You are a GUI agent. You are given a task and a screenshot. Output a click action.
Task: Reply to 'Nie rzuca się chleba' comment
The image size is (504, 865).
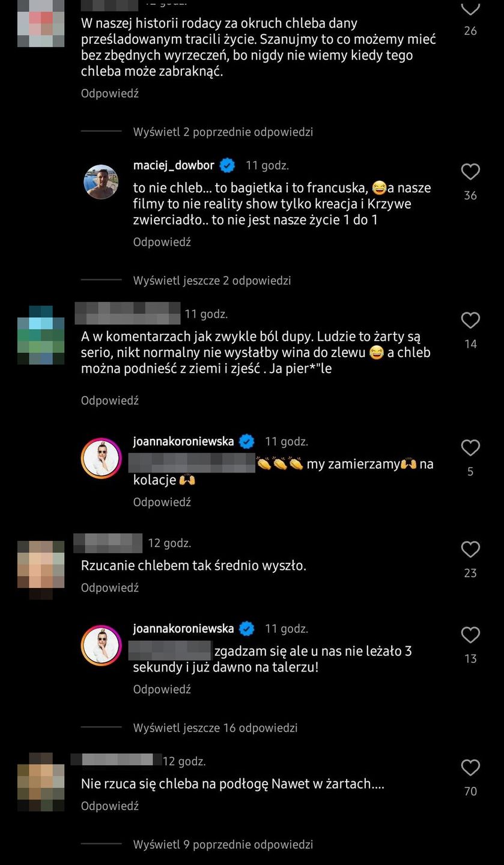pyautogui.click(x=110, y=805)
